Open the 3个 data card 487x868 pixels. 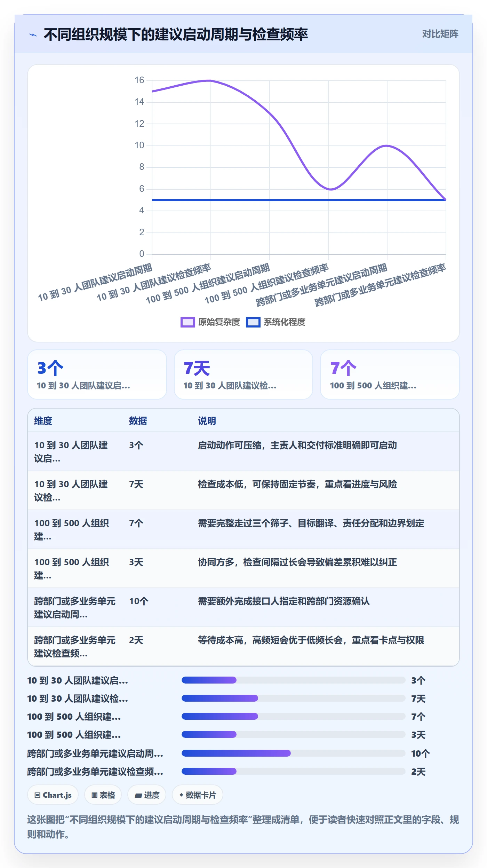[x=97, y=374]
